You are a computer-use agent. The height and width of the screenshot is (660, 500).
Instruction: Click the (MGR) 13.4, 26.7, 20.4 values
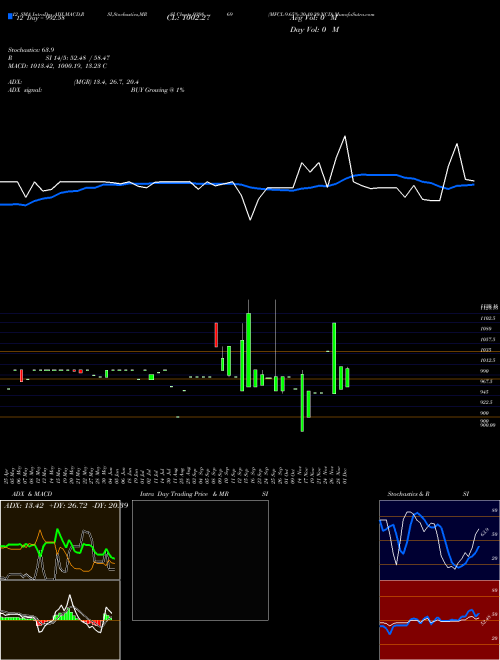[x=106, y=82]
